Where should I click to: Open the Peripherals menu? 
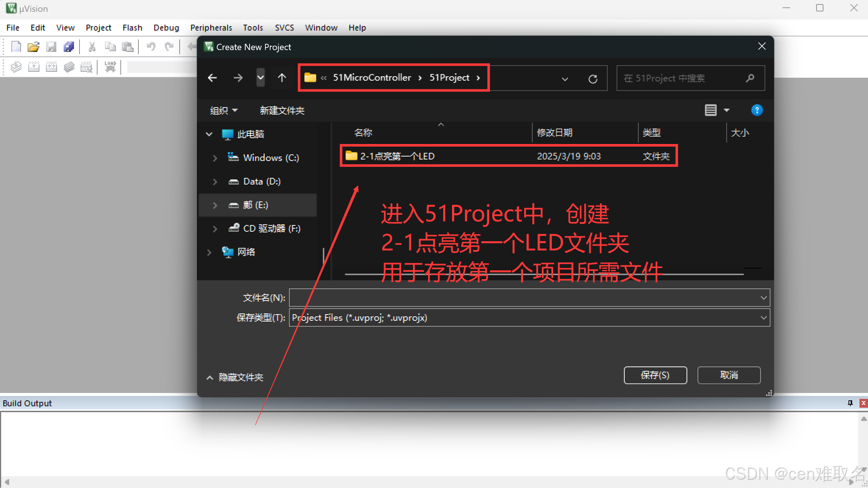pos(211,28)
